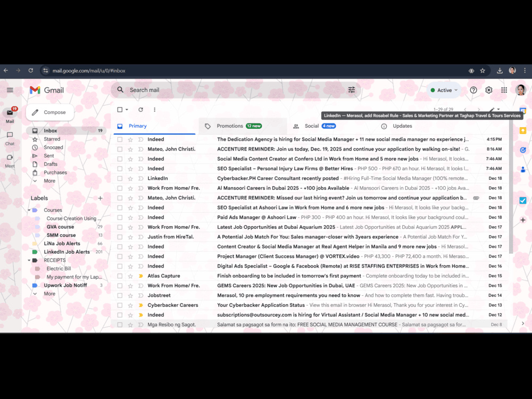The height and width of the screenshot is (399, 532).
Task: Open Gmail settings gear icon
Action: click(488, 90)
